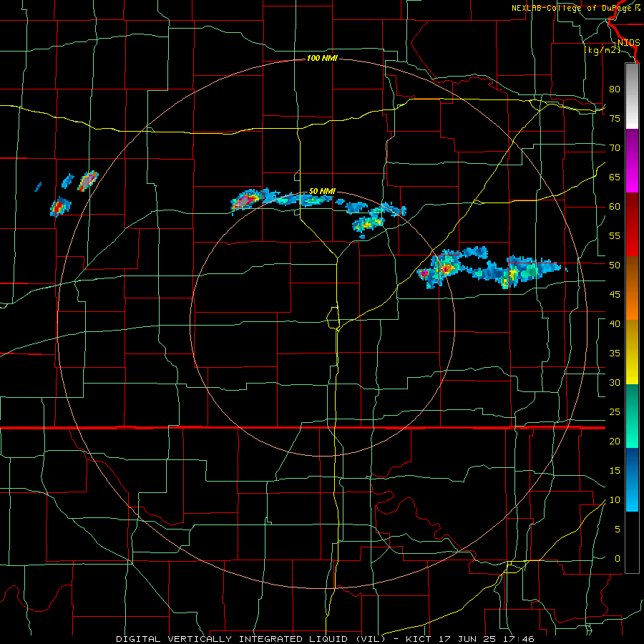
Task: Click the NEXLAB-College of DuPage credit text
Action: click(x=572, y=8)
